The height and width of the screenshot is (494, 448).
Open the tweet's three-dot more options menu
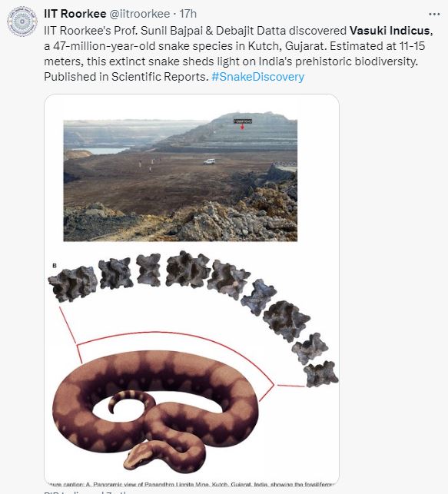click(x=434, y=14)
